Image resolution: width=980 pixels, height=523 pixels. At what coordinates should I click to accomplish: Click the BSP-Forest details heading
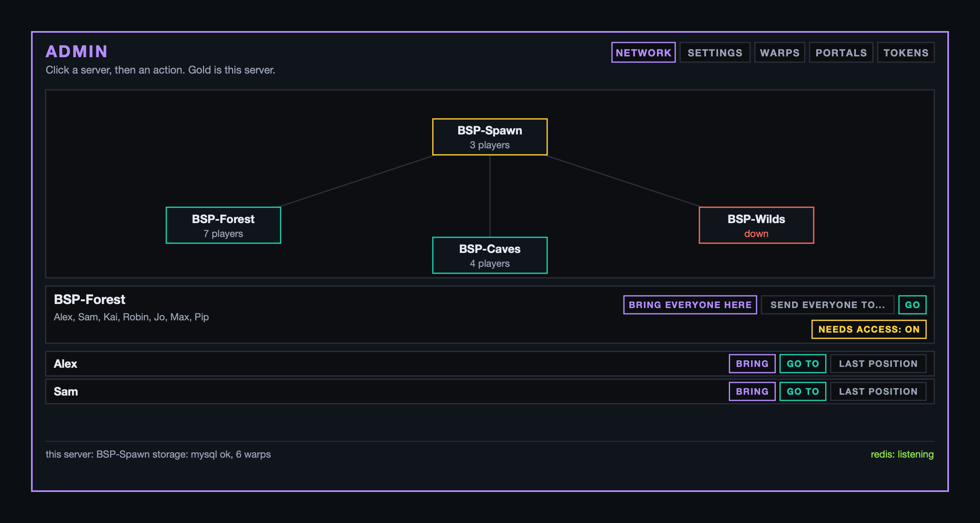89,299
